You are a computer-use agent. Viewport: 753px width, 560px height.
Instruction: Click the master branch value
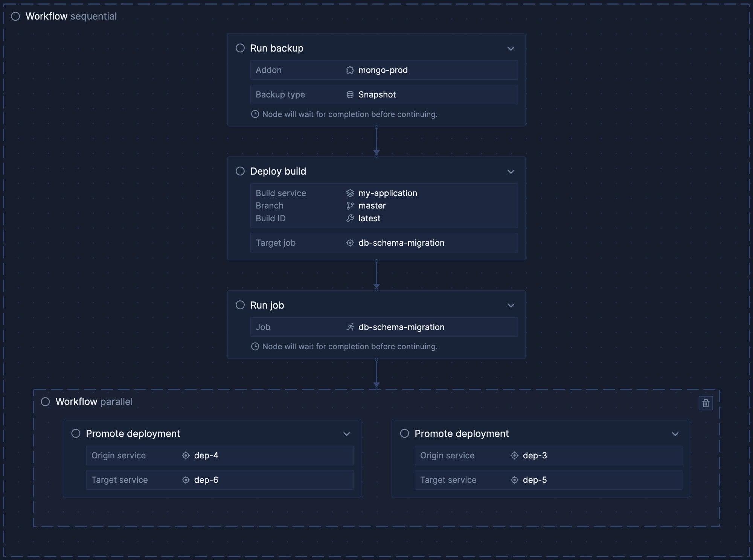pos(372,205)
